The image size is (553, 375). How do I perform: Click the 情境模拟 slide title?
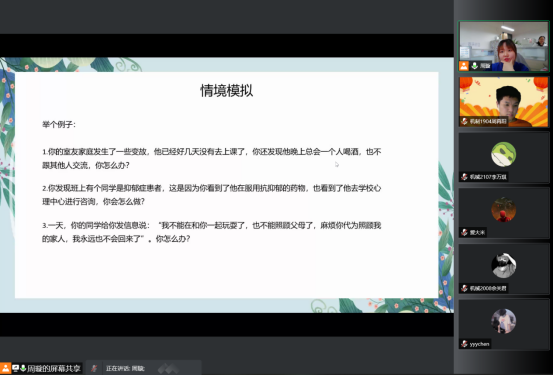[x=226, y=91]
